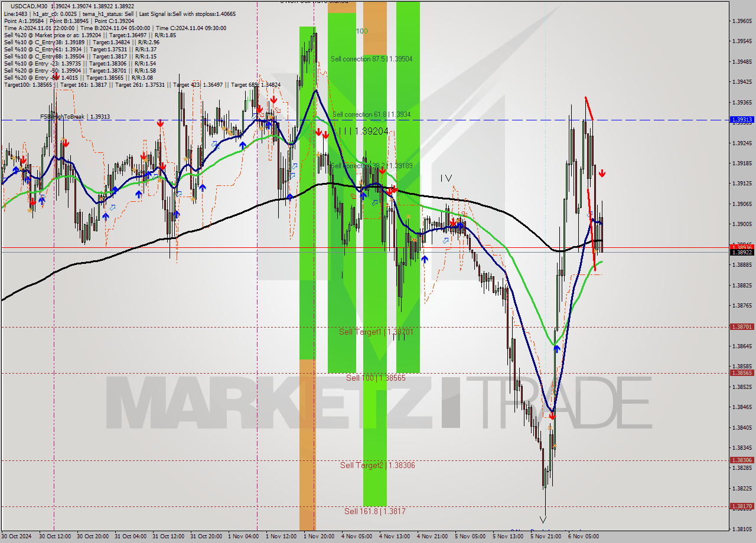
Task: Click the 1.38225 price axis label
Action: [742, 489]
